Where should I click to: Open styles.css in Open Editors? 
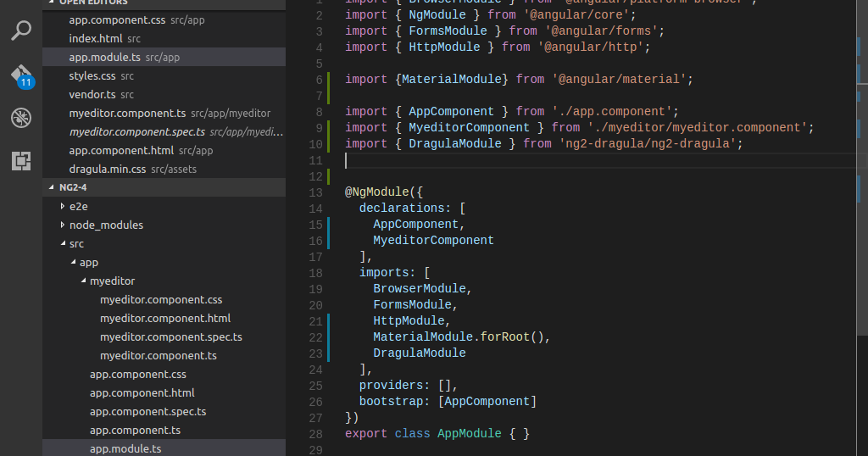pyautogui.click(x=164, y=75)
